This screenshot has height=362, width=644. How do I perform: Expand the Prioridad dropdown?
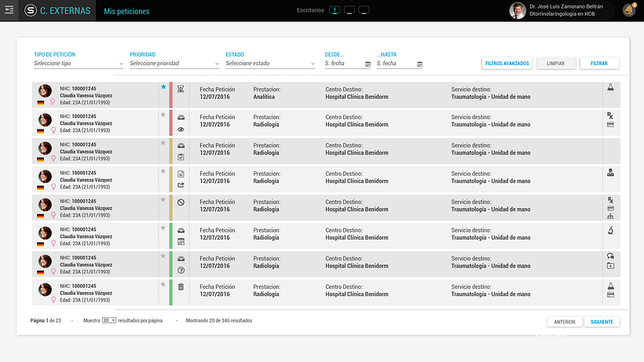(174, 64)
